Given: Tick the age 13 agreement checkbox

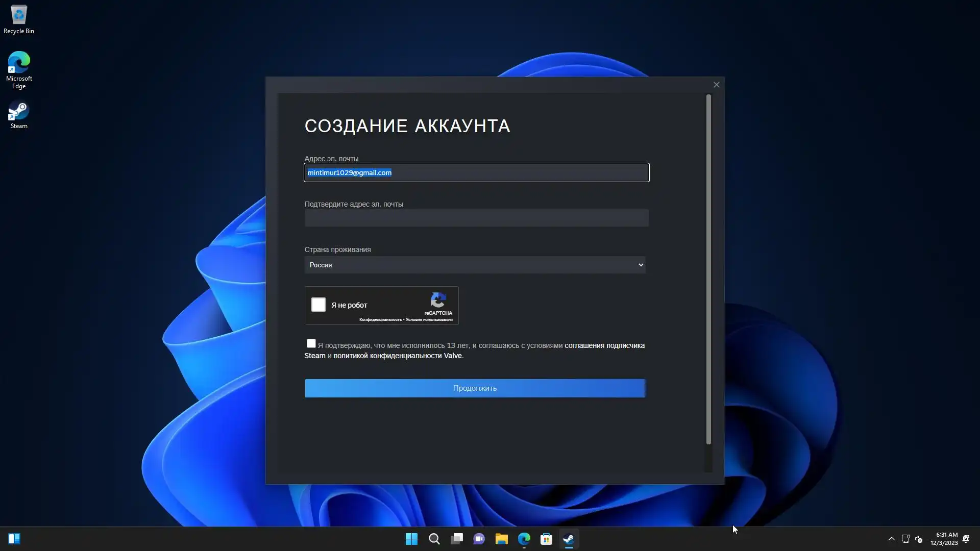Looking at the screenshot, I should click(x=311, y=343).
